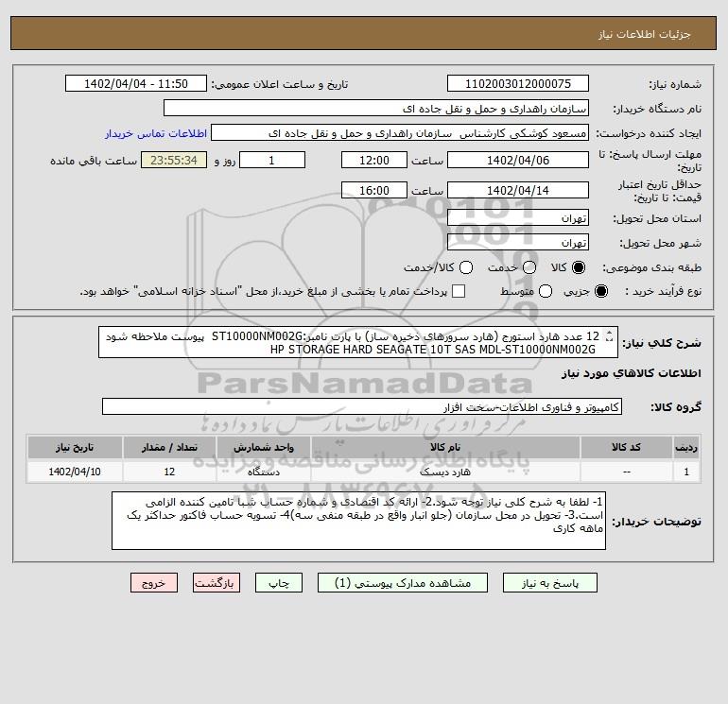Image resolution: width=728 pixels, height=704 pixels.
Task: Click the reply deadline date 1402/04/06
Action: [518, 160]
